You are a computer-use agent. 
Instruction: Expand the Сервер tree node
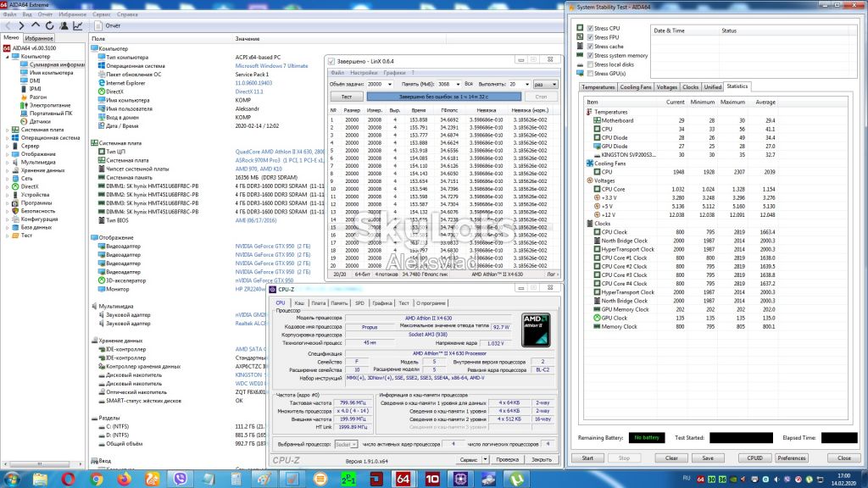[8, 146]
